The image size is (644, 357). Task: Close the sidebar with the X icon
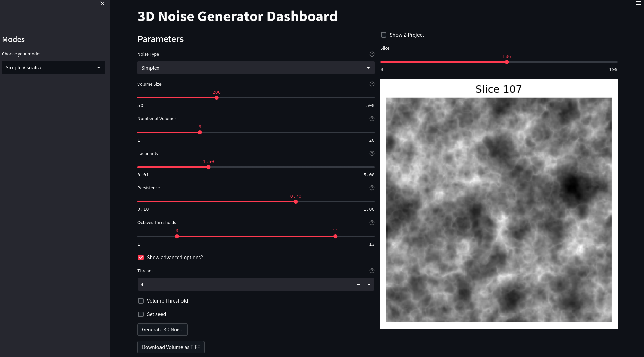click(x=102, y=3)
